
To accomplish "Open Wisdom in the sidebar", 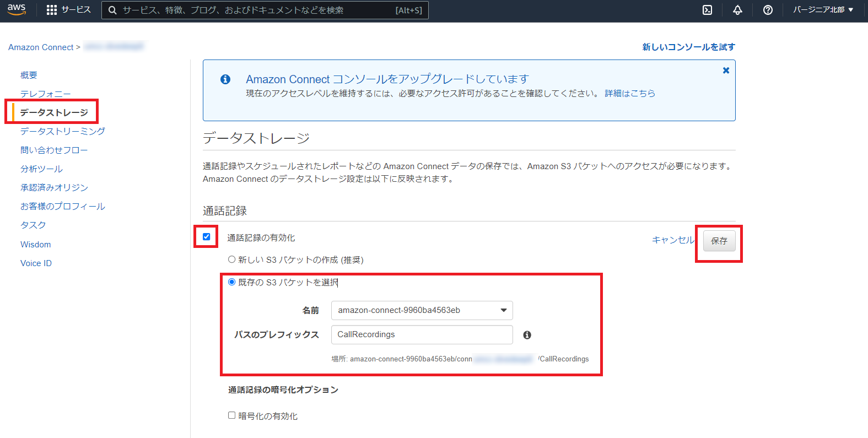I will click(36, 244).
